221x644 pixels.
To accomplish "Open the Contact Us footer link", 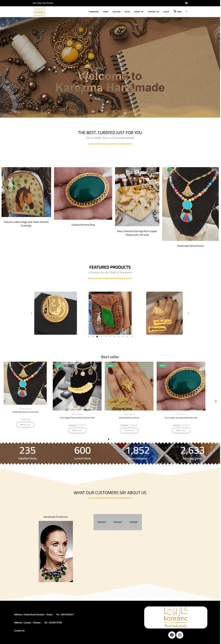I will coord(19,631).
